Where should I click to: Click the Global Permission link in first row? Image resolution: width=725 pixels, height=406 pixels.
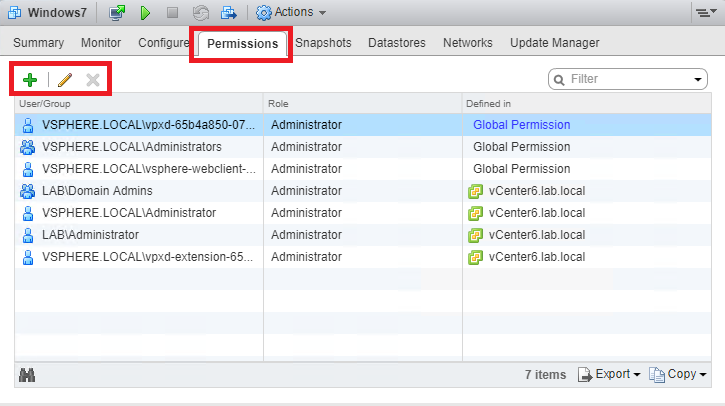521,125
